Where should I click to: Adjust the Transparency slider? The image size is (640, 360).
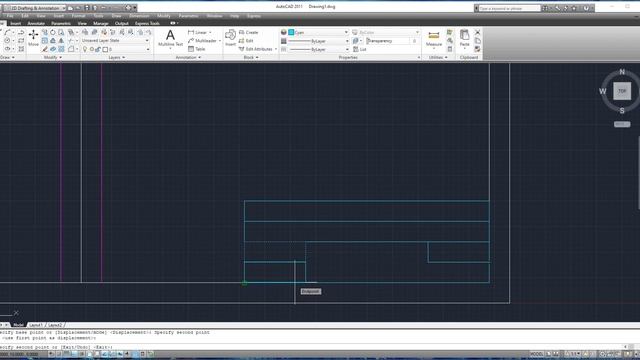(x=387, y=41)
